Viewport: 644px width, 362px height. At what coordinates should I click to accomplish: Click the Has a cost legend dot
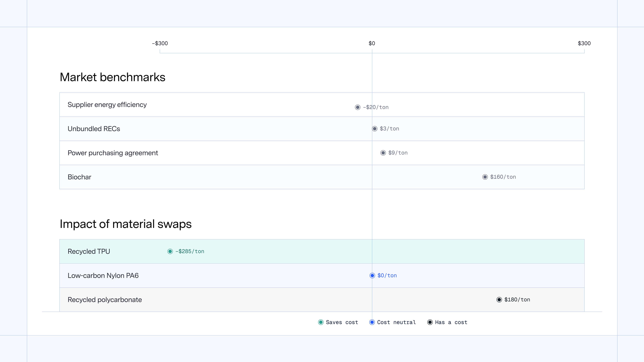(x=430, y=322)
